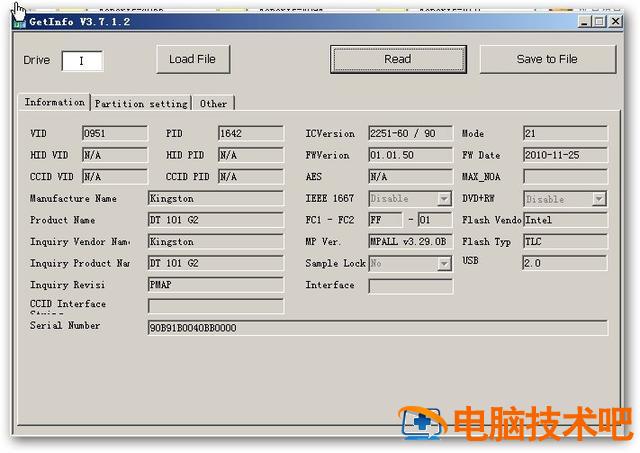Viewport: 640px width, 453px height.
Task: Click the HID VID field
Action: coord(115,155)
